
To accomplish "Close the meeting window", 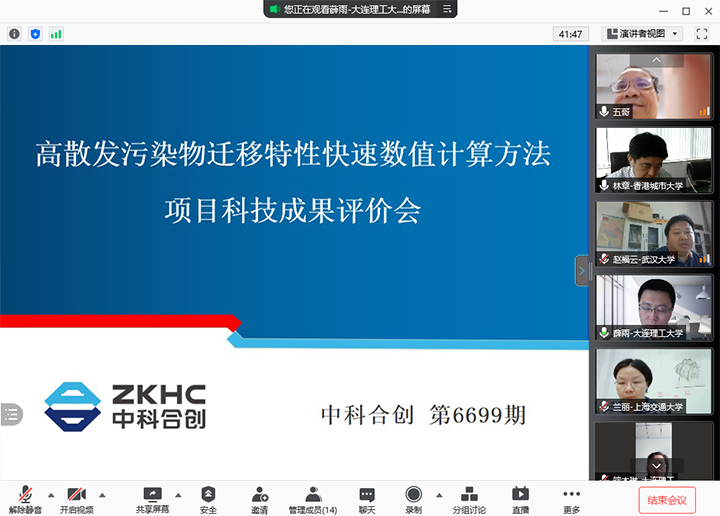I will point(709,11).
